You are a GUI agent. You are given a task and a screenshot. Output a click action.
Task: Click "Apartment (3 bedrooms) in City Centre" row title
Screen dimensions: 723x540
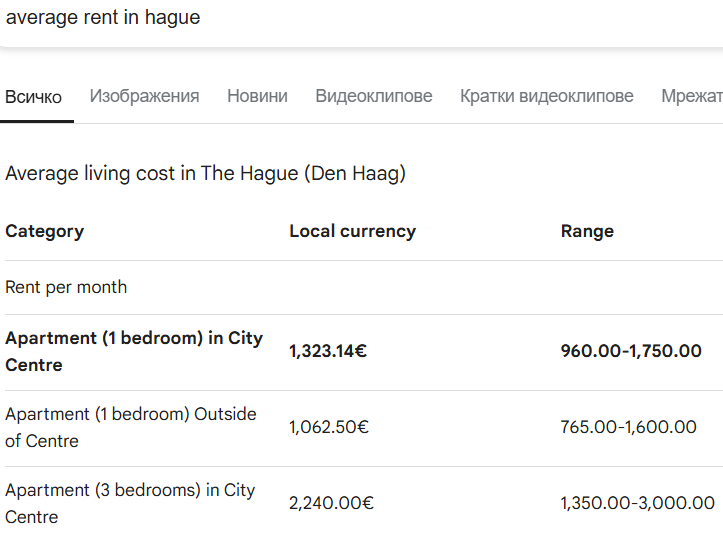point(130,503)
